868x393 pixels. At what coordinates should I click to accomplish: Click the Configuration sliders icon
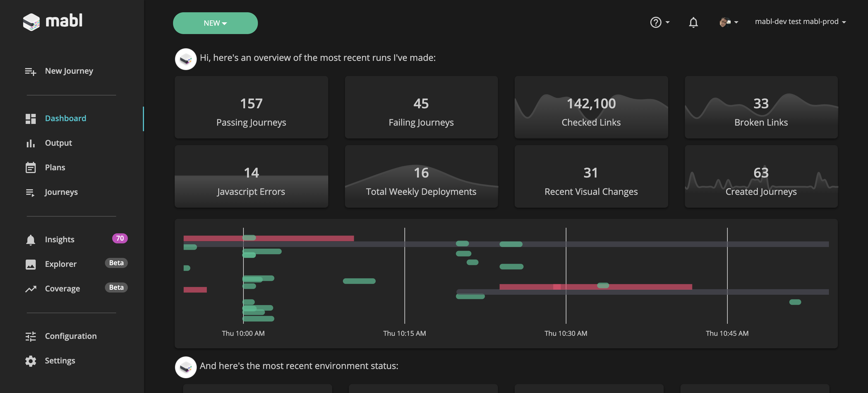click(30, 336)
